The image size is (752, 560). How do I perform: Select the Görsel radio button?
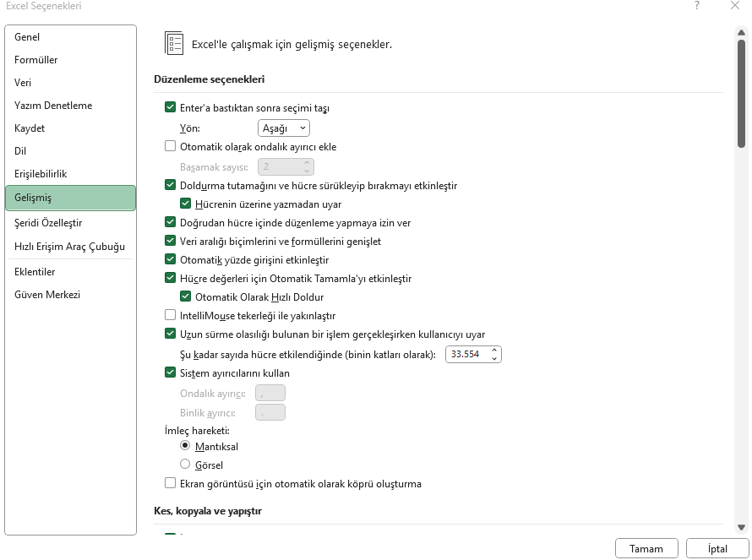point(185,464)
